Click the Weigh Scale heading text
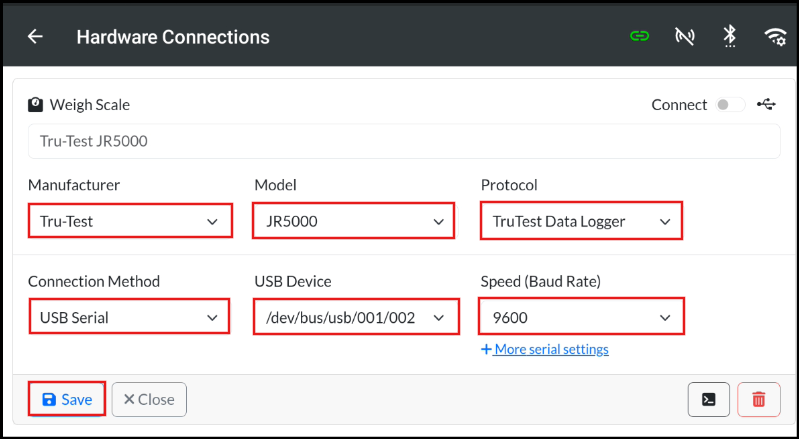Screen dimensions: 799x439 coord(90,105)
